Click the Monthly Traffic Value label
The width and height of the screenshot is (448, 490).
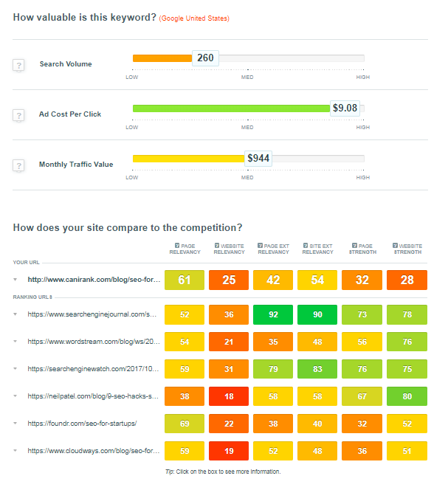tap(76, 165)
